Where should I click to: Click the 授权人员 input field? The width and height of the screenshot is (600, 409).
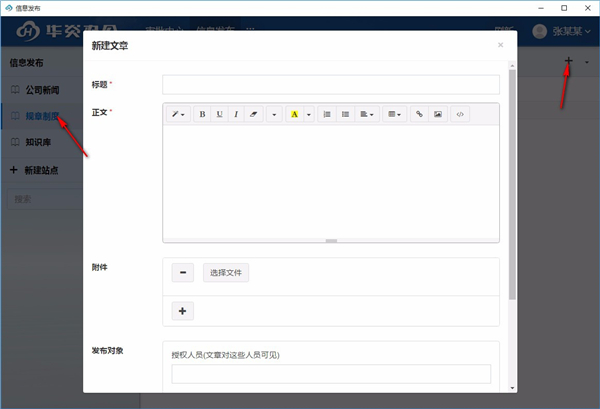click(331, 374)
